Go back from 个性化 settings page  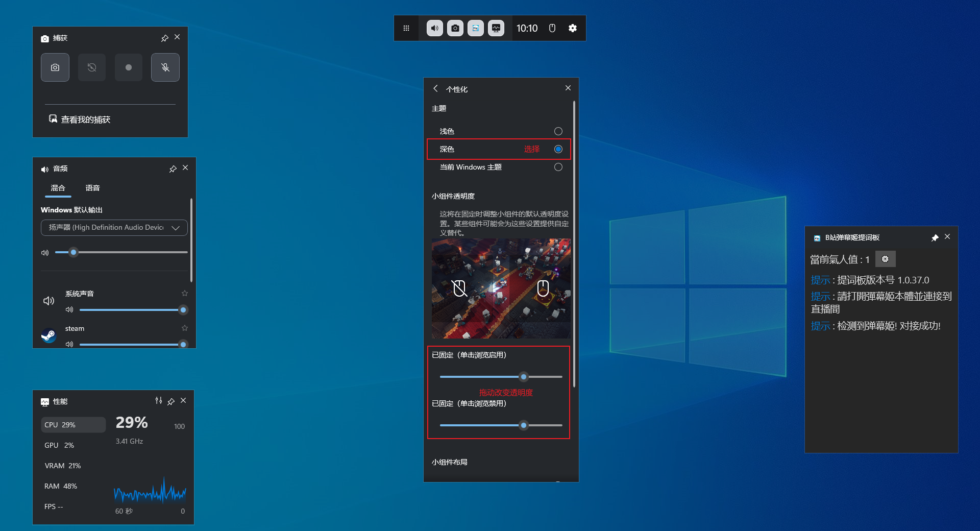[435, 88]
